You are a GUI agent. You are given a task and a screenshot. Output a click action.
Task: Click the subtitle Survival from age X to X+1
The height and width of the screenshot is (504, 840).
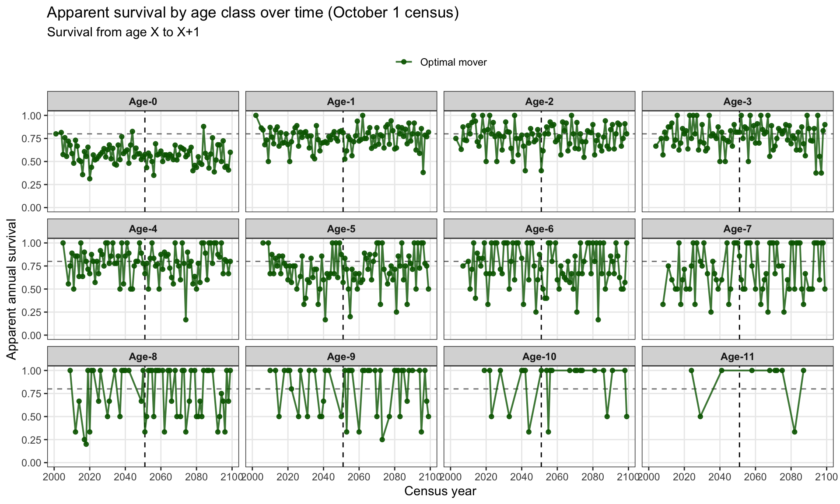[x=123, y=32]
